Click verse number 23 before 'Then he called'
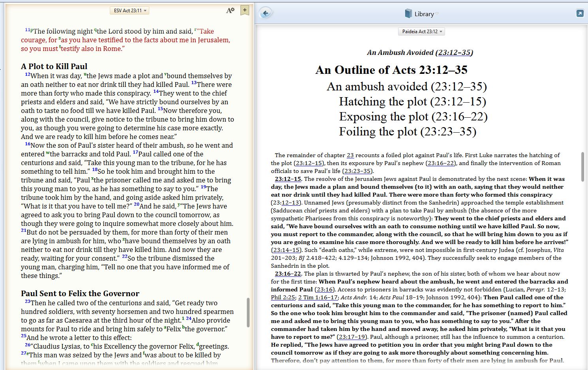This screenshot has height=370, width=588. [x=28, y=301]
